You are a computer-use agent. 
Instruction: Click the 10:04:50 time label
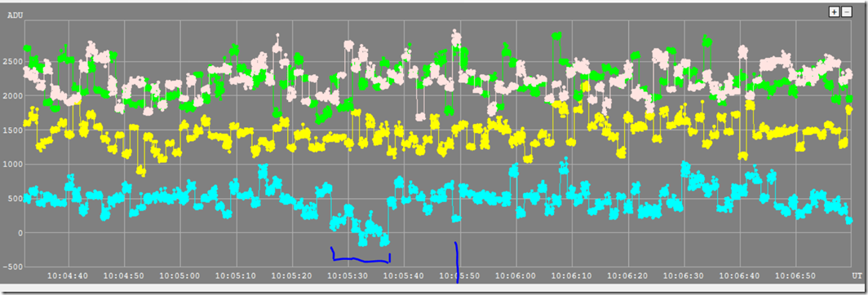tap(125, 275)
